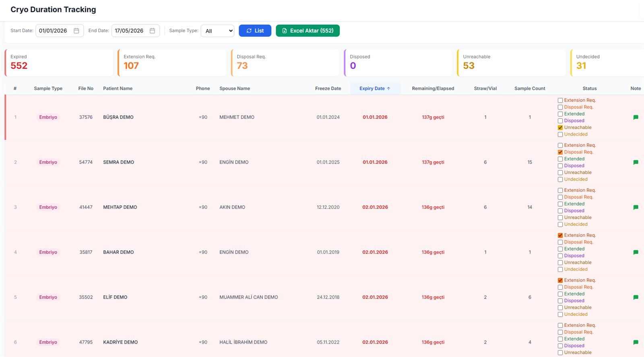The height and width of the screenshot is (357, 644).
Task: Uncheck Extension Req. for BAHAR DEMO
Action: click(x=560, y=235)
